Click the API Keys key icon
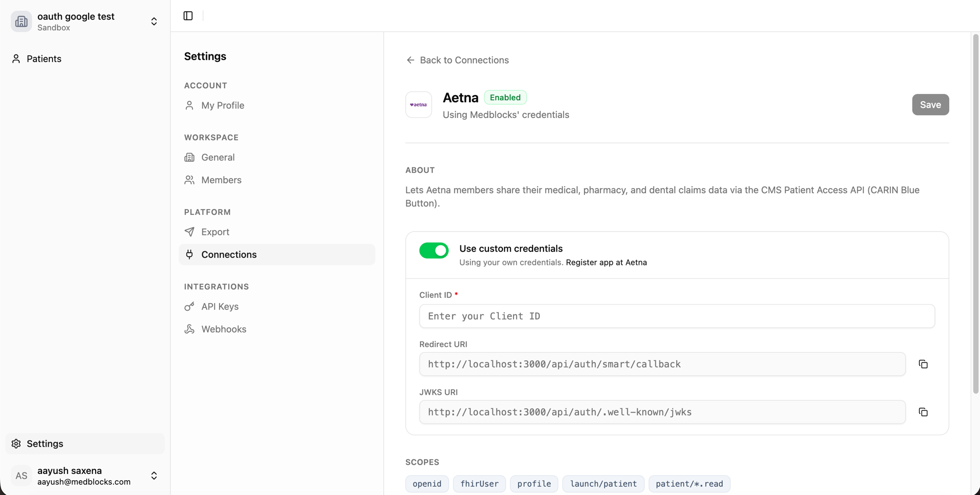 click(x=189, y=306)
